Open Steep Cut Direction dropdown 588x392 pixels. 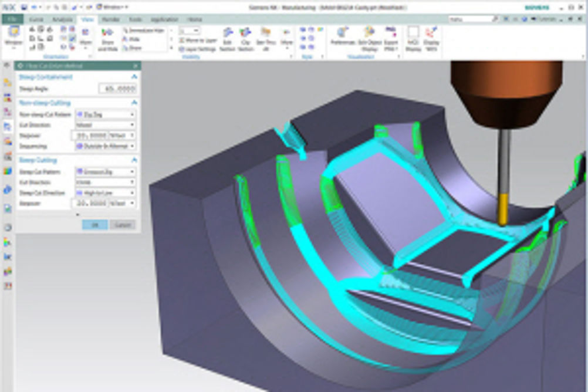[106, 193]
